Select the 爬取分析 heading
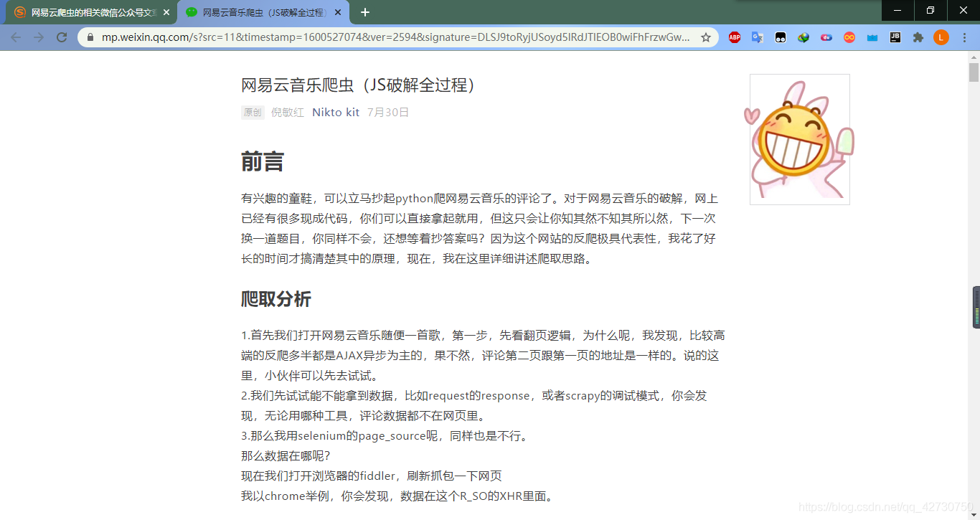Screen dimensions: 980x520 (x=276, y=299)
